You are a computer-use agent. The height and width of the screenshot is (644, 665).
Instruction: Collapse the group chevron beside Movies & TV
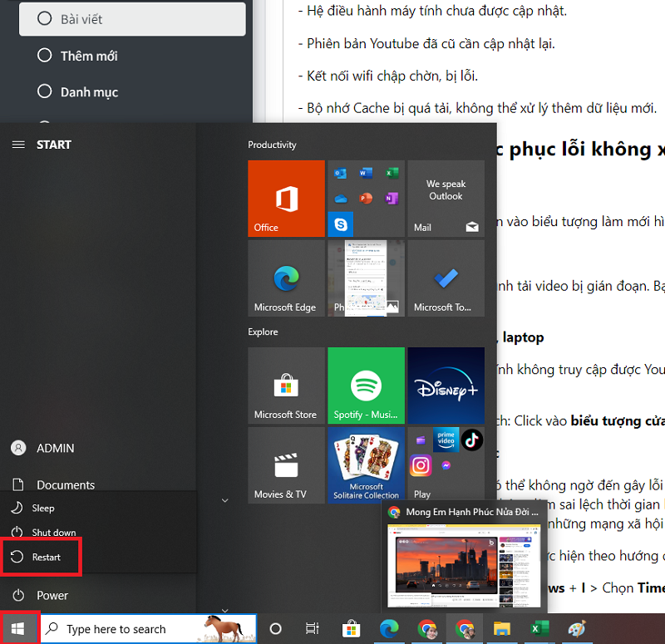click(x=224, y=500)
